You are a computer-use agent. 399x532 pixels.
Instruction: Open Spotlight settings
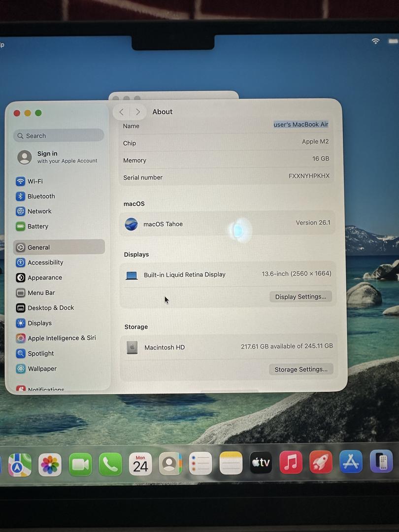pos(40,353)
